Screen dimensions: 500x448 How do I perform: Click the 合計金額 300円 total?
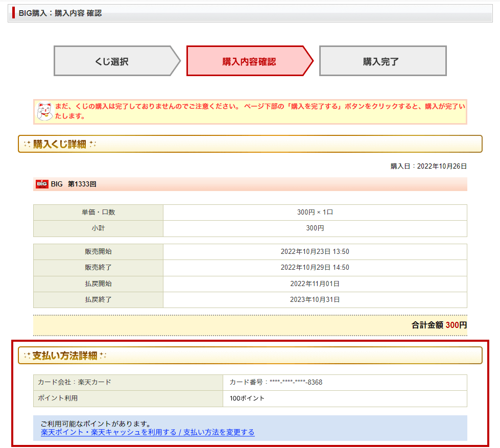click(x=439, y=325)
